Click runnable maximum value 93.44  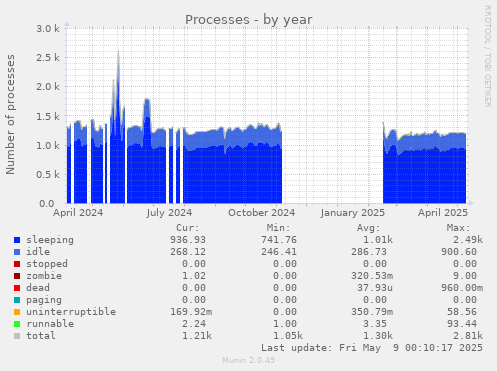[x=462, y=324]
